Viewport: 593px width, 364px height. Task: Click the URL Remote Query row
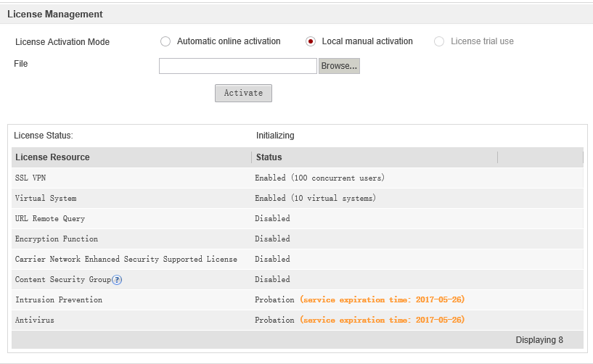tap(50, 218)
